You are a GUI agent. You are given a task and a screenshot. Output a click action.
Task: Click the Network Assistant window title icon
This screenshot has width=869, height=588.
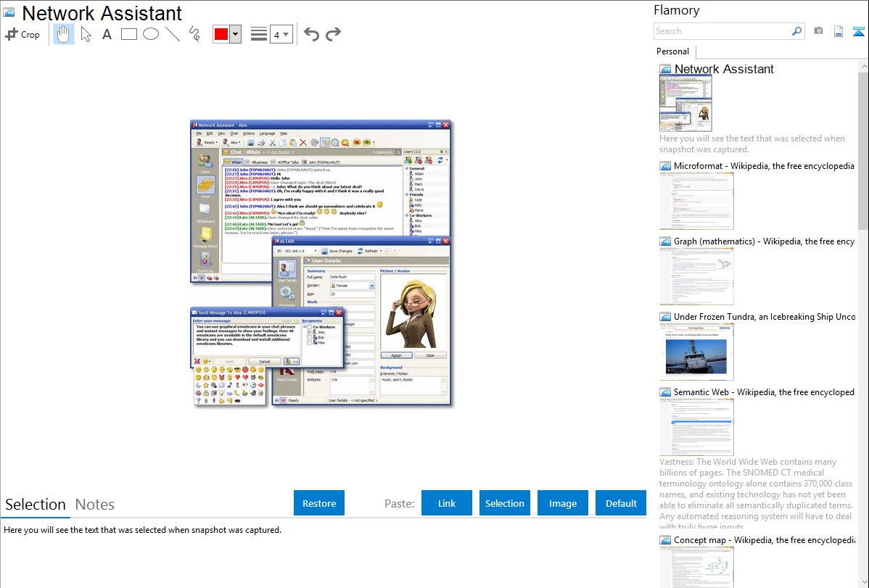9,12
